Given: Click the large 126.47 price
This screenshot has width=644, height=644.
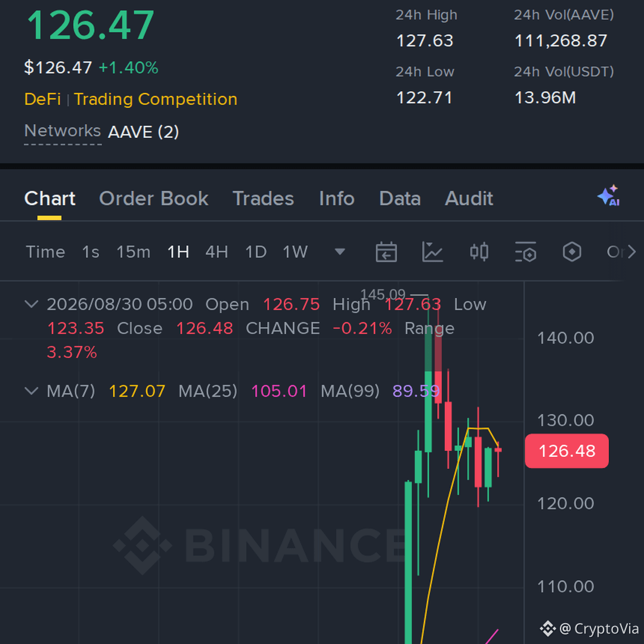Looking at the screenshot, I should click(x=91, y=26).
